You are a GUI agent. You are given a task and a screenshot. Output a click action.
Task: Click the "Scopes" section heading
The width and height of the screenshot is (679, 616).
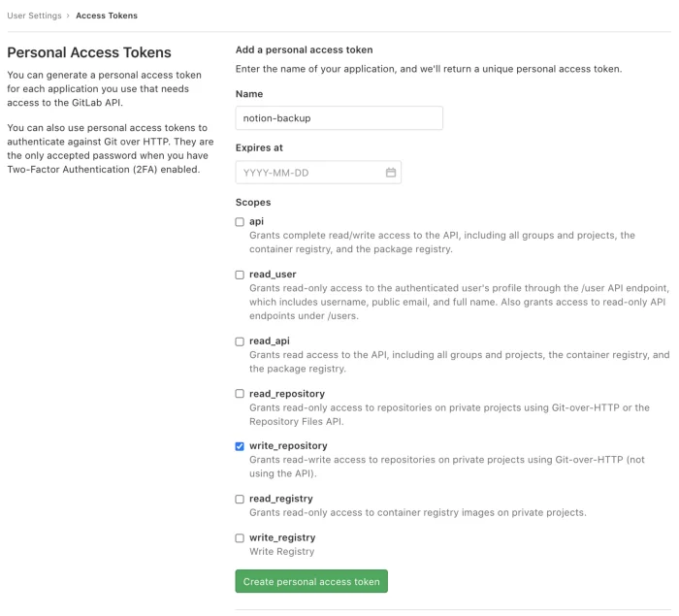click(x=253, y=202)
